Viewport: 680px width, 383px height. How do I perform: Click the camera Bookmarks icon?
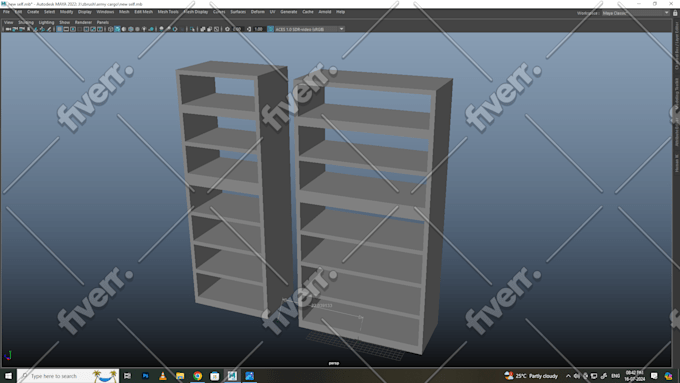click(29, 29)
